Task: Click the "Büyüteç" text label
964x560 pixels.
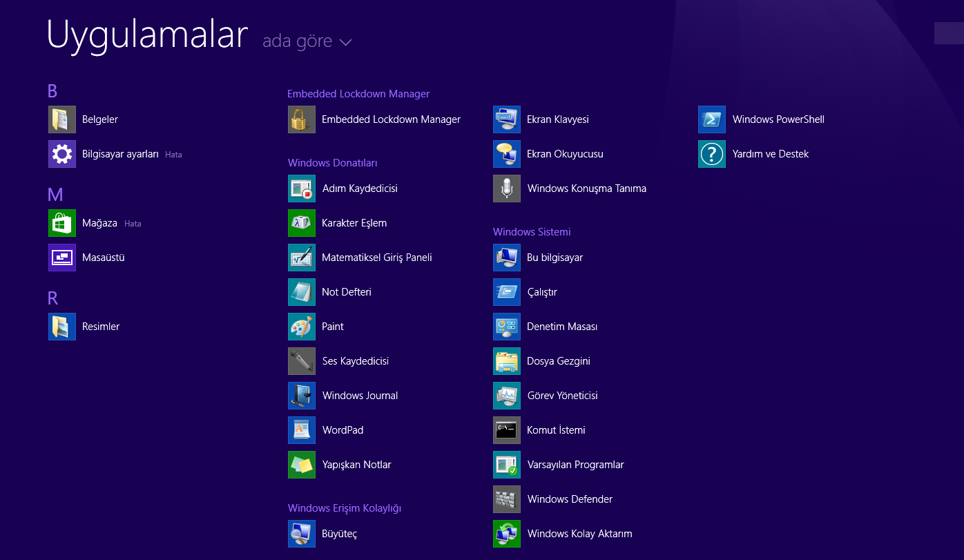Action: 339,534
